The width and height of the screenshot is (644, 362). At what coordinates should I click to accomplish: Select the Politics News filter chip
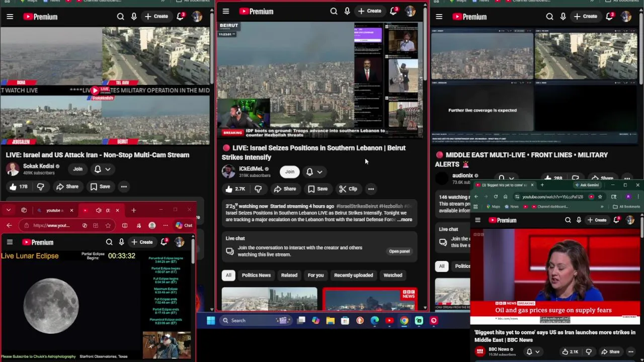[256, 275]
